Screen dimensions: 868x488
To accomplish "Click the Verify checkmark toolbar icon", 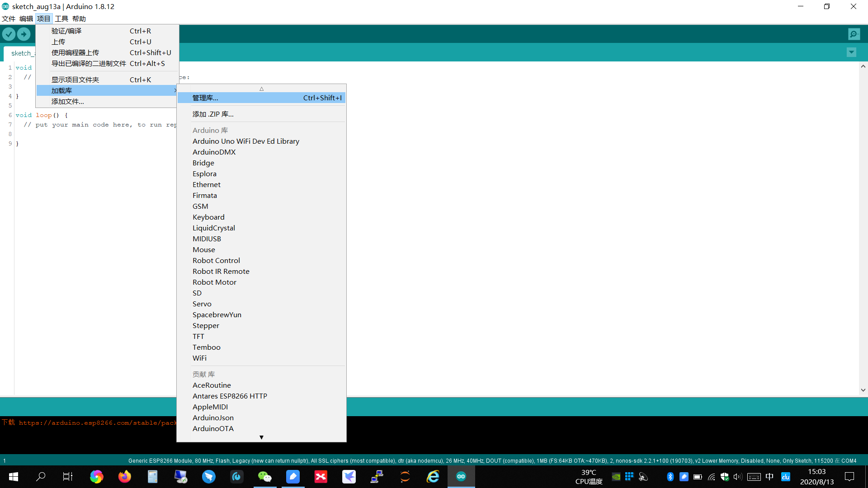I will 9,34.
